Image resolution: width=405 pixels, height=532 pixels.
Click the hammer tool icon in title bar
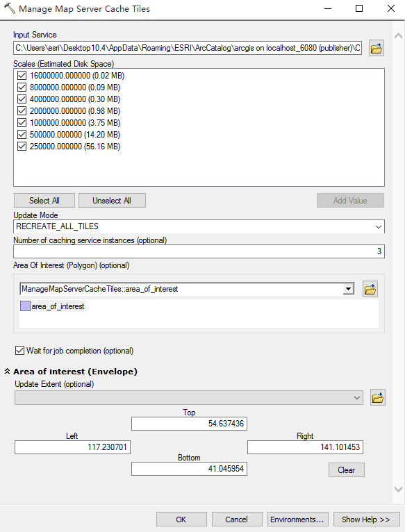10,8
